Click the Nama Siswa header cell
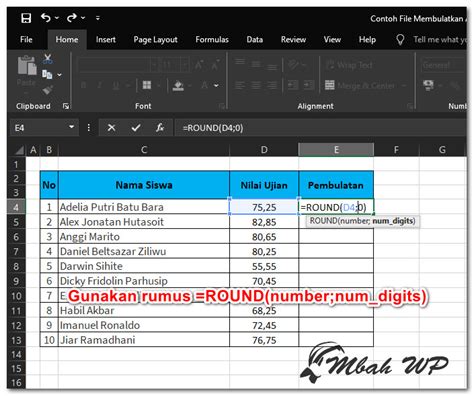The width and height of the screenshot is (474, 396). coord(144,185)
